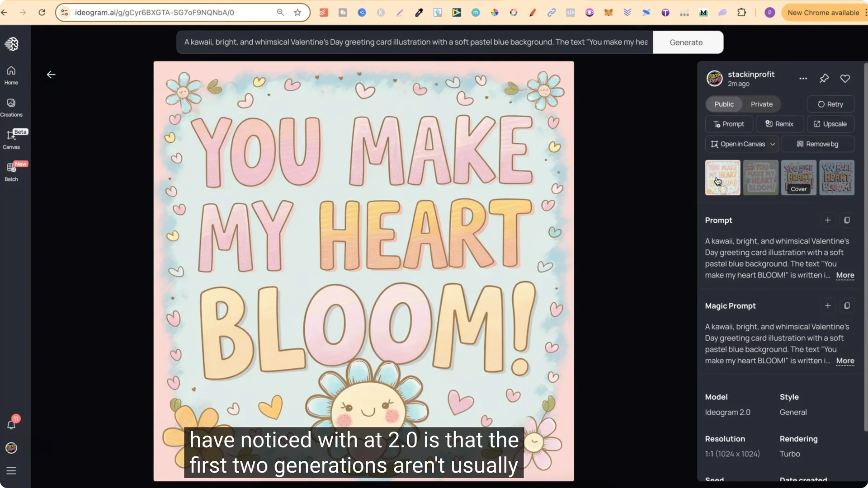The width and height of the screenshot is (868, 488).
Task: Pin this generation
Action: click(x=824, y=78)
